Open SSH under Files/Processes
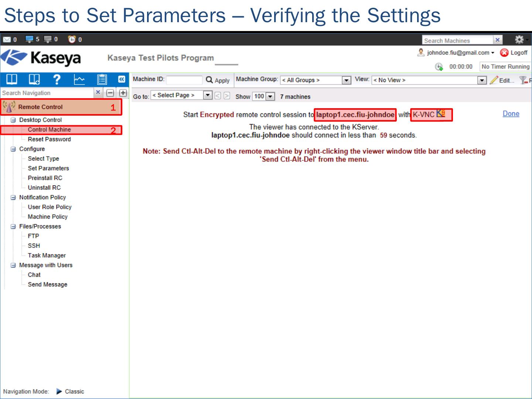The height and width of the screenshot is (399, 532). pos(34,246)
